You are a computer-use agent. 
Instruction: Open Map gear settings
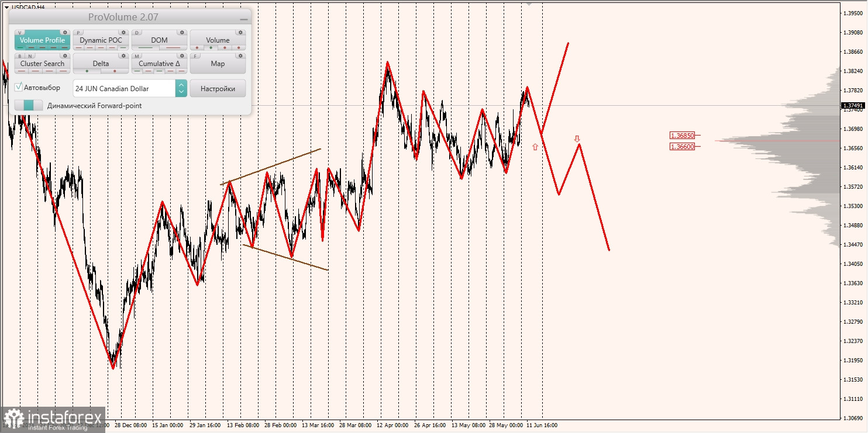coord(240,56)
